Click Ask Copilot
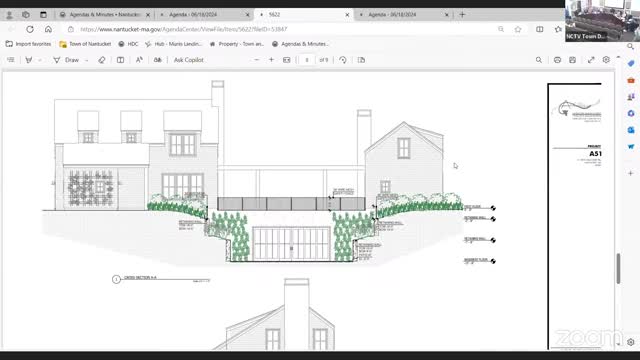Screen dimensions: 640x360 pos(188,60)
